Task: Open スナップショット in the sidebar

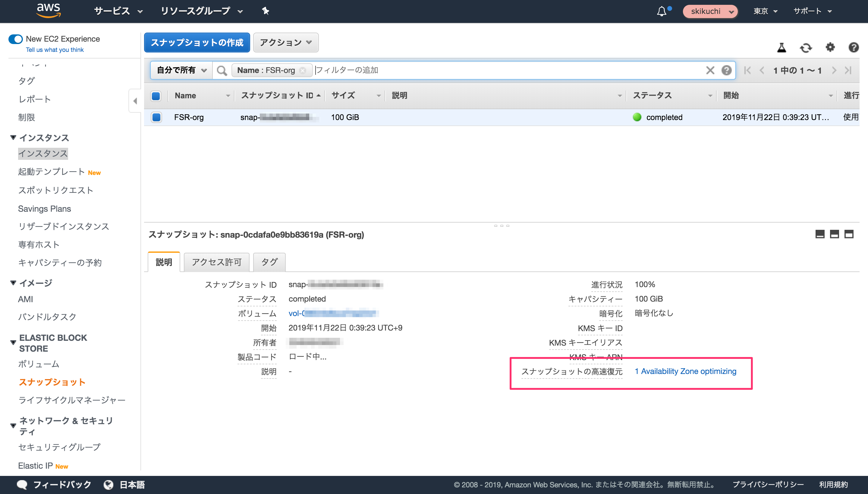Action: [52, 382]
